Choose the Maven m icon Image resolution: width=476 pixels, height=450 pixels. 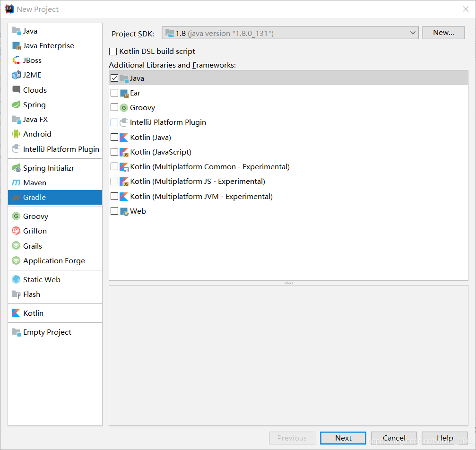[16, 182]
